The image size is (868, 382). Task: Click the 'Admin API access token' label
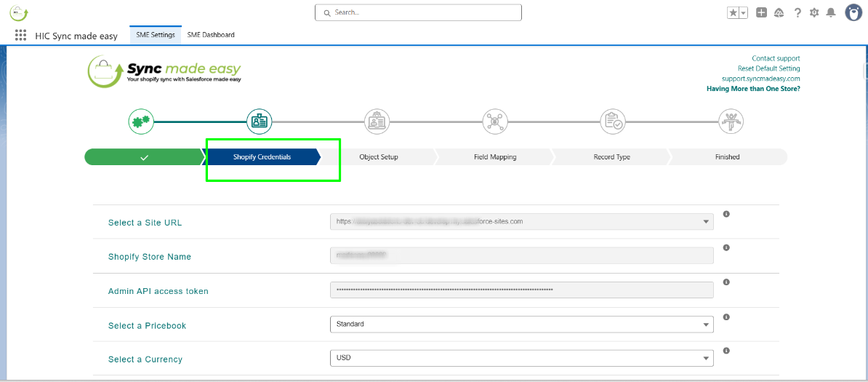(158, 291)
